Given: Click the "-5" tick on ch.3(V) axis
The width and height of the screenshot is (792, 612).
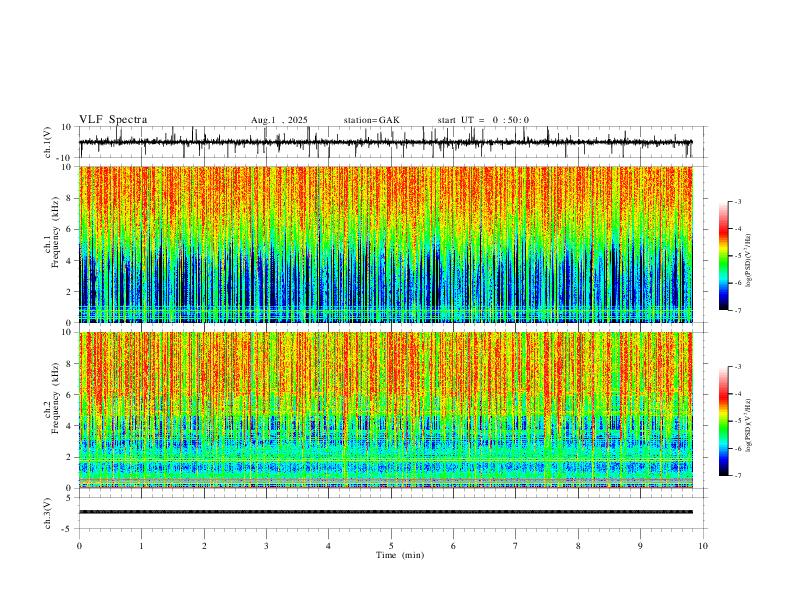Looking at the screenshot, I should 68,529.
